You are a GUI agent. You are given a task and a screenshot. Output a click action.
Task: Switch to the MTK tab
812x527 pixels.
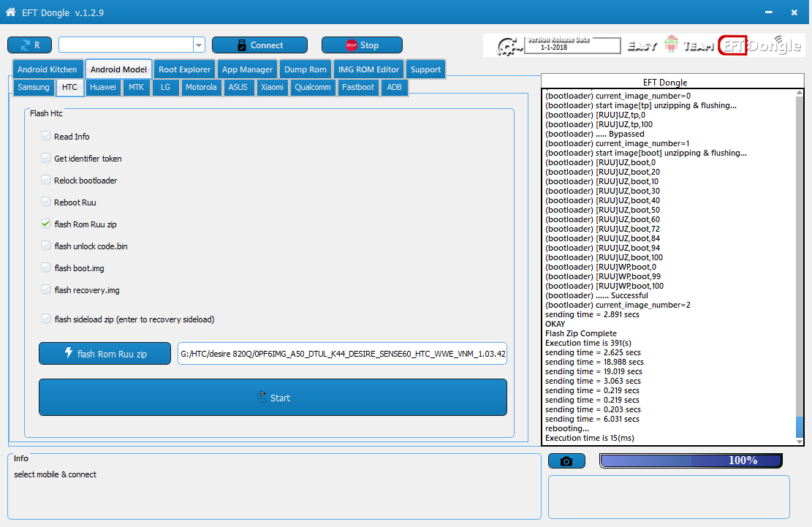point(136,87)
